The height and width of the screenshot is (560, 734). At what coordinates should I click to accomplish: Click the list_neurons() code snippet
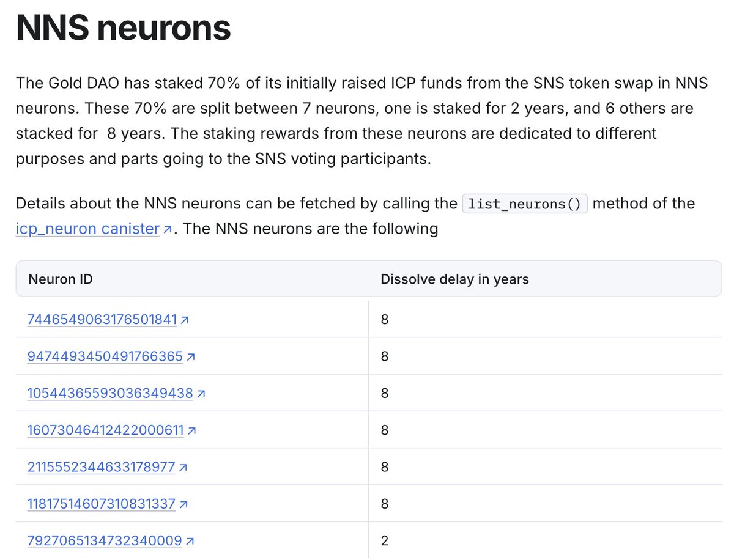pyautogui.click(x=525, y=204)
